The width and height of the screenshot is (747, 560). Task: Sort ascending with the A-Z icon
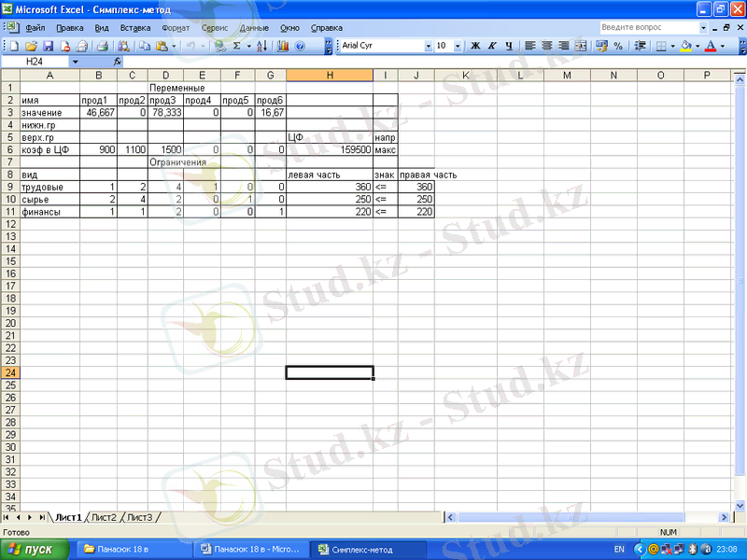pyautogui.click(x=261, y=46)
